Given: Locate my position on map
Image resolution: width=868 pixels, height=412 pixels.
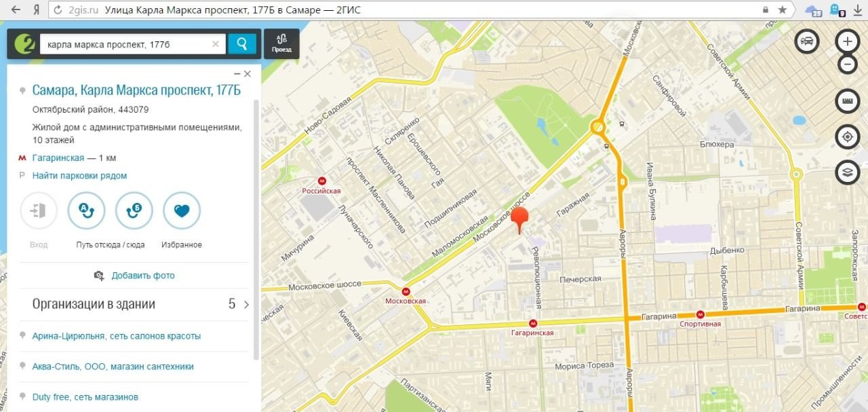Looking at the screenshot, I should coord(847,136).
